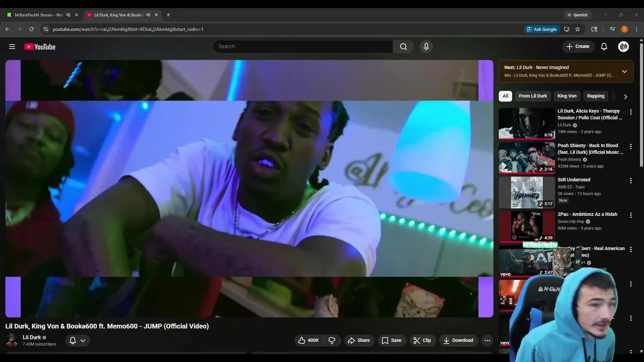Select the All filter chip
The height and width of the screenshot is (362, 644).
click(505, 96)
